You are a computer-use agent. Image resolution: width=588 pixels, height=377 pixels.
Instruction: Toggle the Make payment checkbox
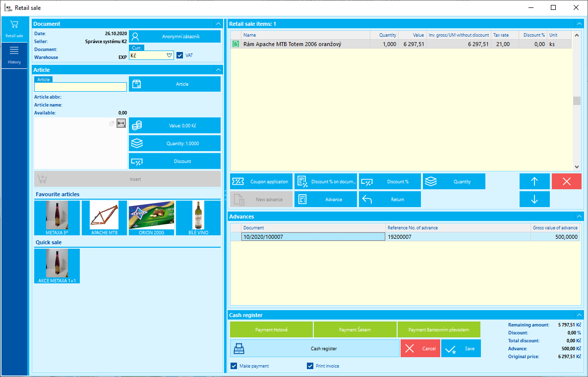click(234, 366)
